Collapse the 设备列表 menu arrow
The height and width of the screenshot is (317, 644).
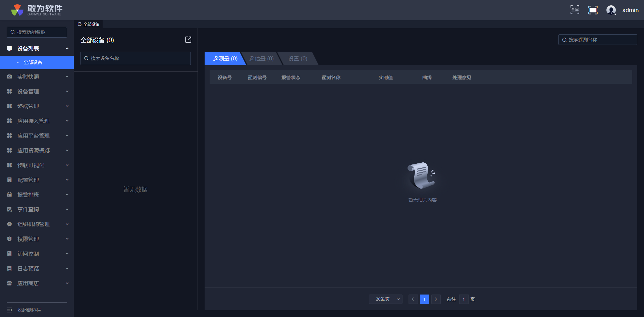(x=67, y=49)
